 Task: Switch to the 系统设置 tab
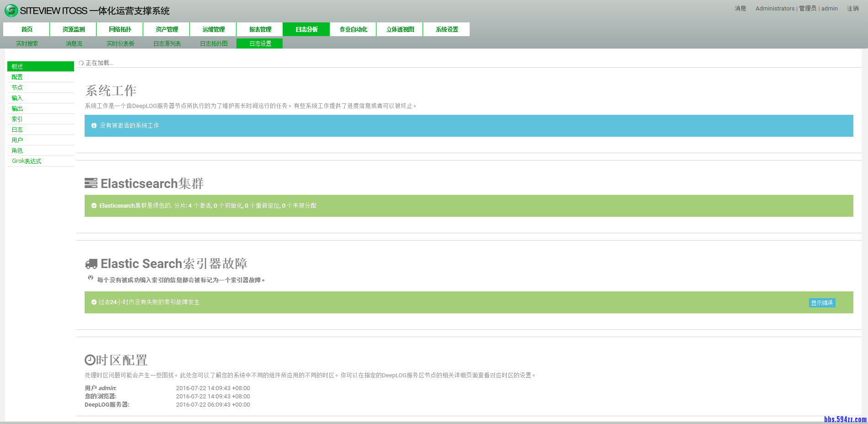click(446, 29)
